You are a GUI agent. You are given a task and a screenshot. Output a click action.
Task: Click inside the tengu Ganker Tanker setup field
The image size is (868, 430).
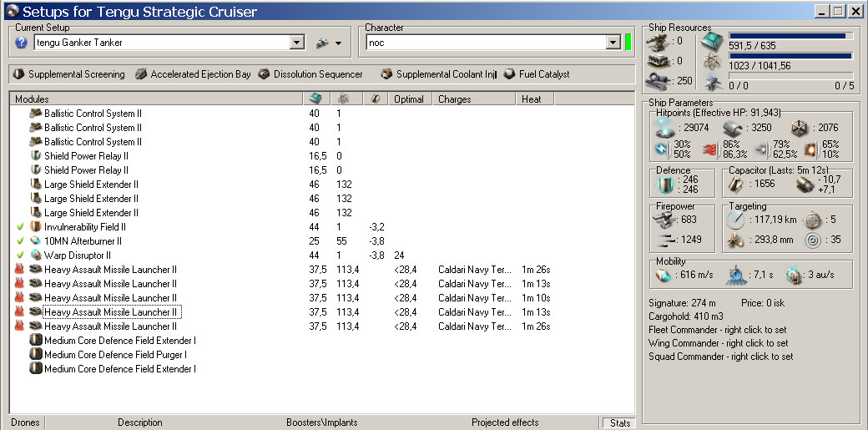(162, 43)
